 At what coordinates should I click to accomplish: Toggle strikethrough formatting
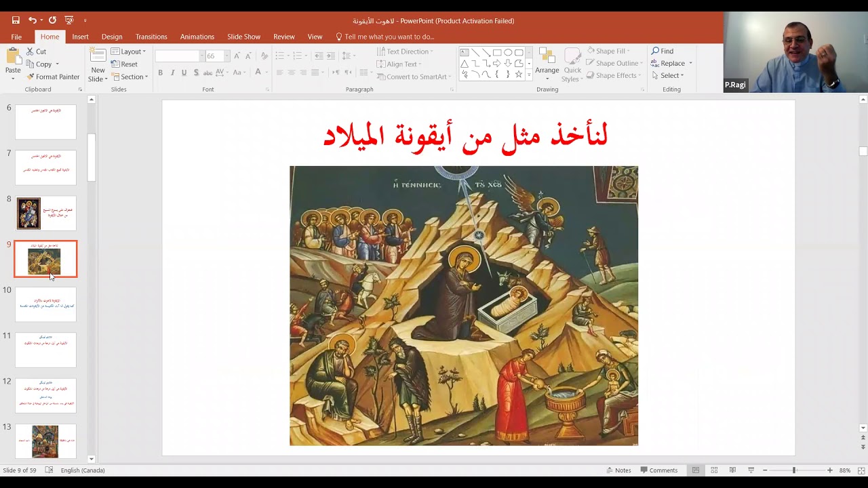[208, 73]
